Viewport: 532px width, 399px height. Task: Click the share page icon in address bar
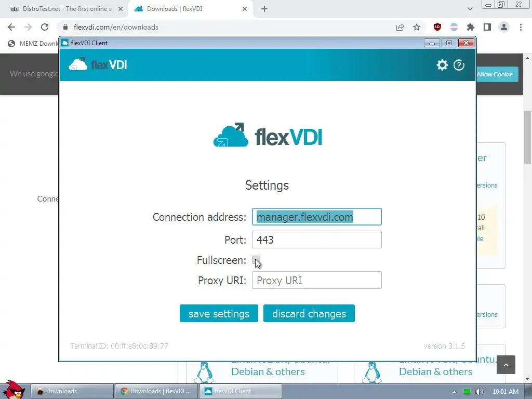click(x=400, y=27)
